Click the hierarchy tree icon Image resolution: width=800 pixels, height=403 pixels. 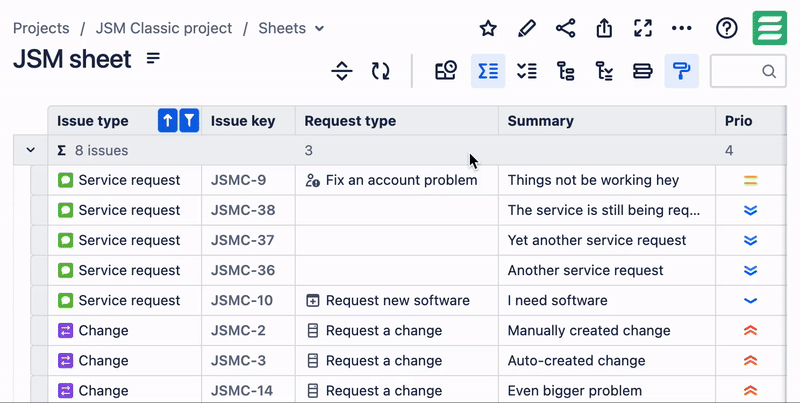coord(565,71)
